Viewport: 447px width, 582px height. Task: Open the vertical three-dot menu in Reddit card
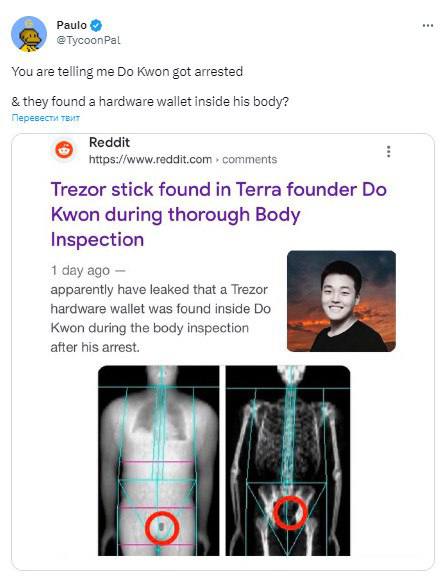point(388,151)
